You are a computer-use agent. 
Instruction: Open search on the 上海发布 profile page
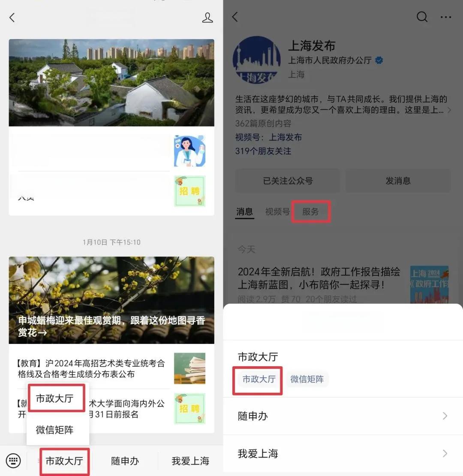(422, 17)
